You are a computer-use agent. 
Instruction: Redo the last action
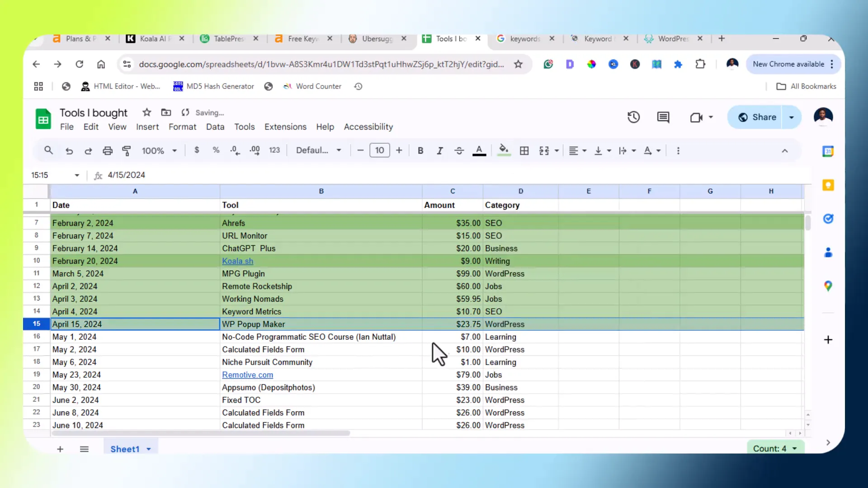click(88, 150)
